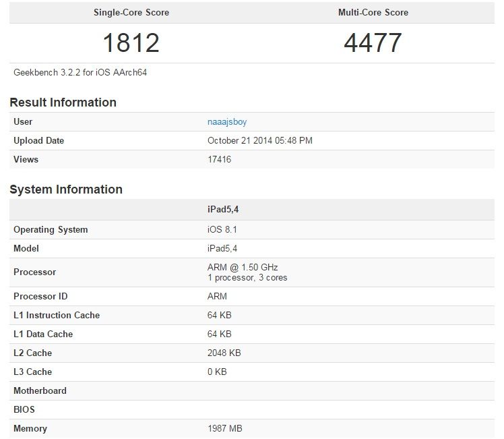Screen dimensions: 504x439
Task: Click the L1 Instruction Cache row label
Action: [57, 316]
